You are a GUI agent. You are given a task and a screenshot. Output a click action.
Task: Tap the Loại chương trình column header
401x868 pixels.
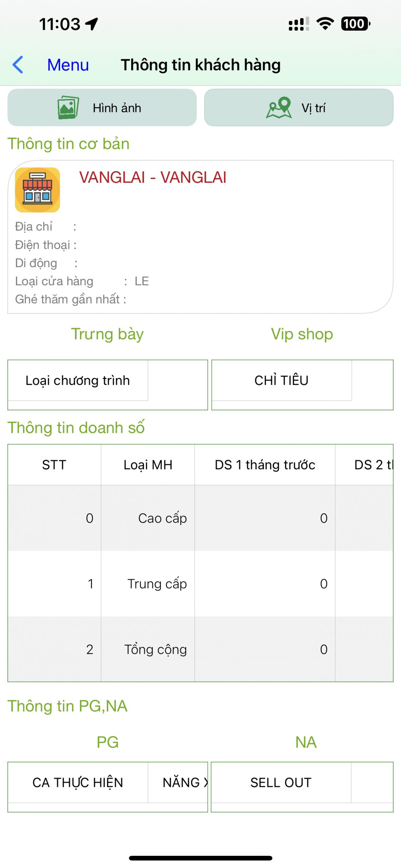pos(78,380)
